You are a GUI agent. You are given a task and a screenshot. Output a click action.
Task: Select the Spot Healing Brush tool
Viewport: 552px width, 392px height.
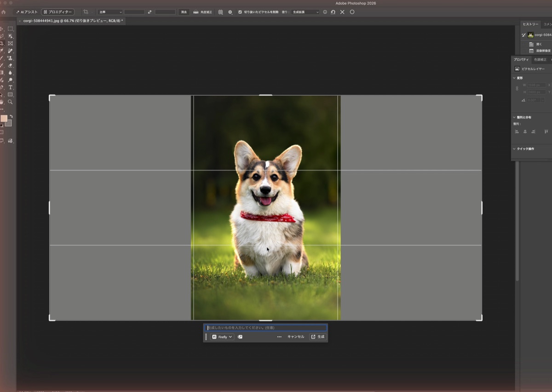point(10,51)
